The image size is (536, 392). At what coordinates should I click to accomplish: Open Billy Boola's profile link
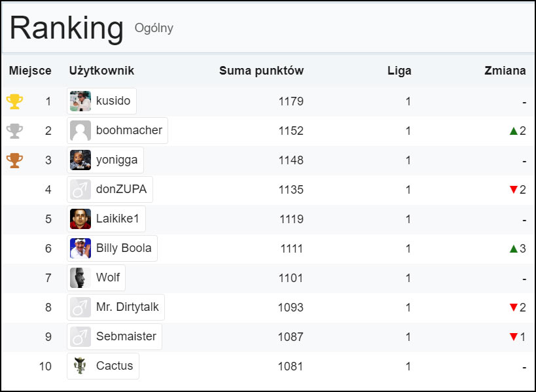point(112,248)
